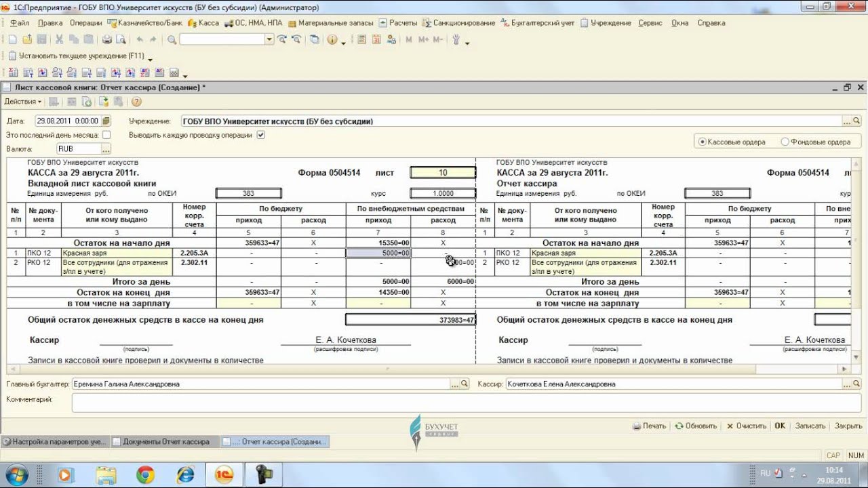Select the 'Фондовые ордера' radio button
The height and width of the screenshot is (488, 868).
[785, 142]
